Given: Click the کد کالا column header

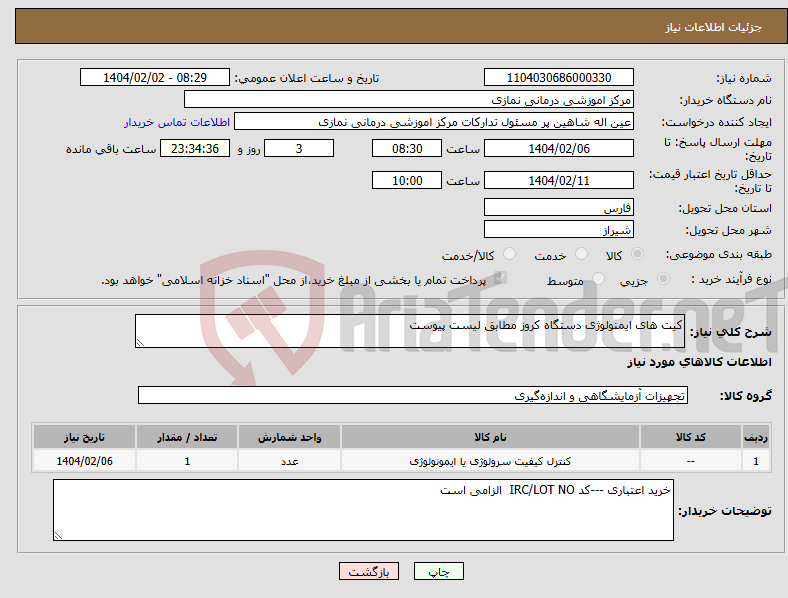Looking at the screenshot, I should pos(691,437).
